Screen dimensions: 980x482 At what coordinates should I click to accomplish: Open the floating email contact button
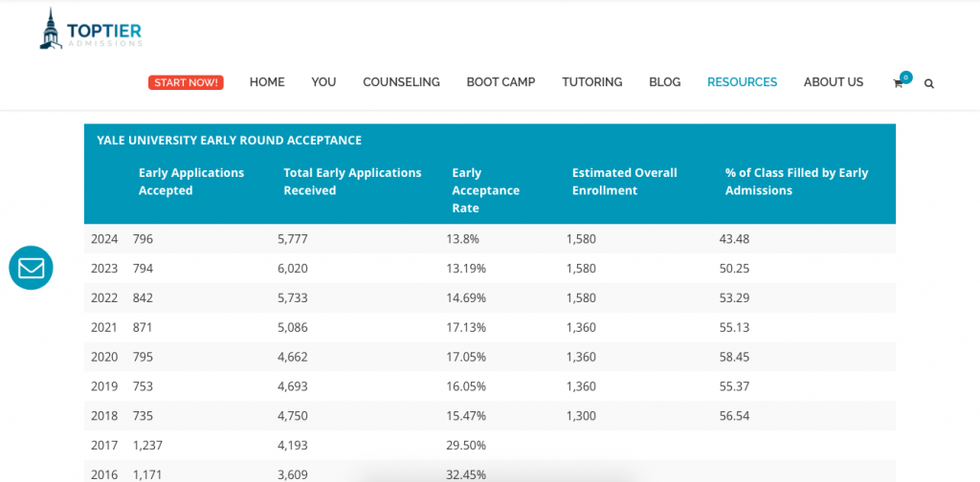[31, 268]
